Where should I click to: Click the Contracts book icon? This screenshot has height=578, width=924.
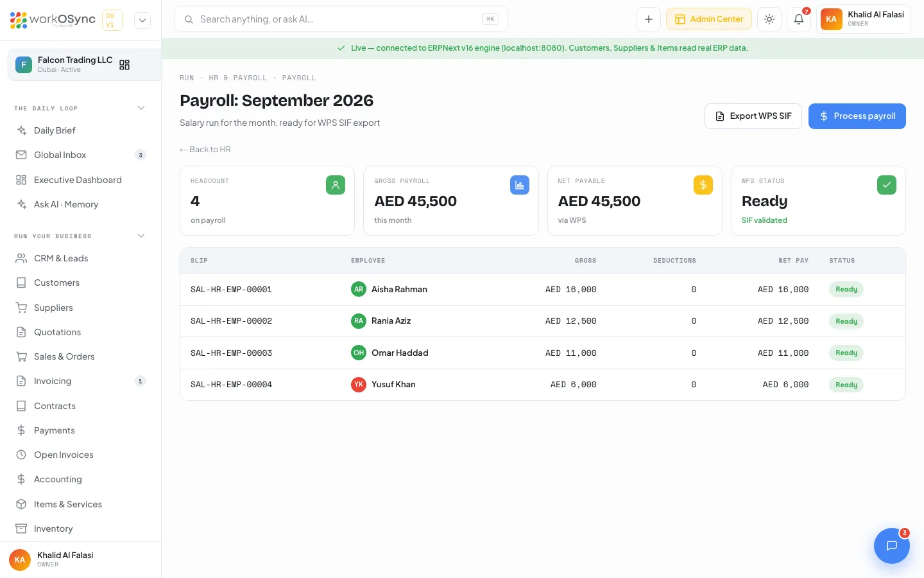21,406
